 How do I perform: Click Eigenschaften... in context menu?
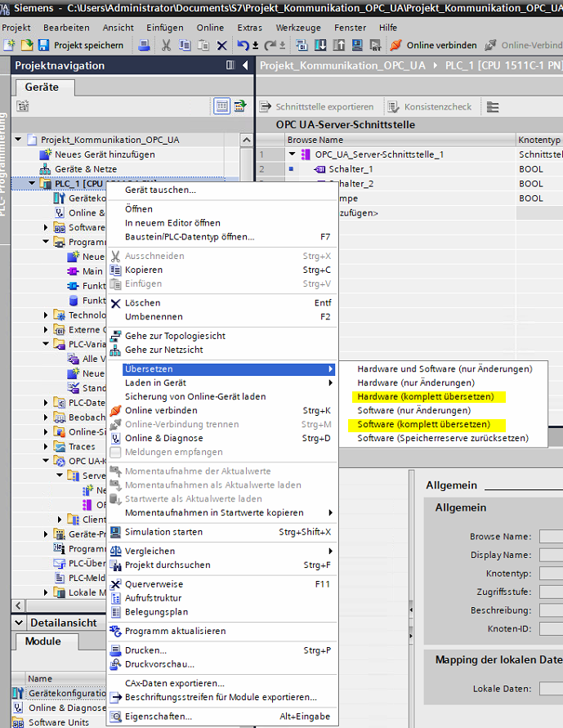pos(159,717)
